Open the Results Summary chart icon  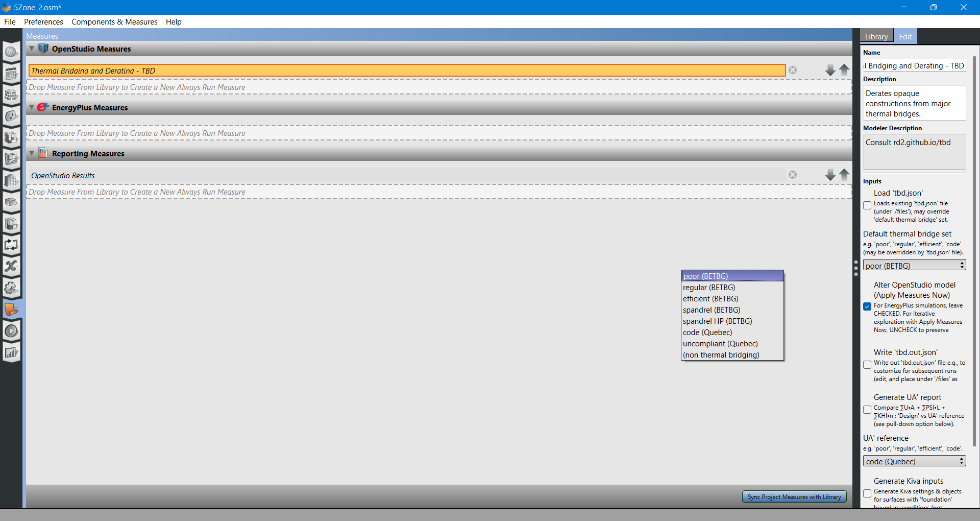click(11, 352)
